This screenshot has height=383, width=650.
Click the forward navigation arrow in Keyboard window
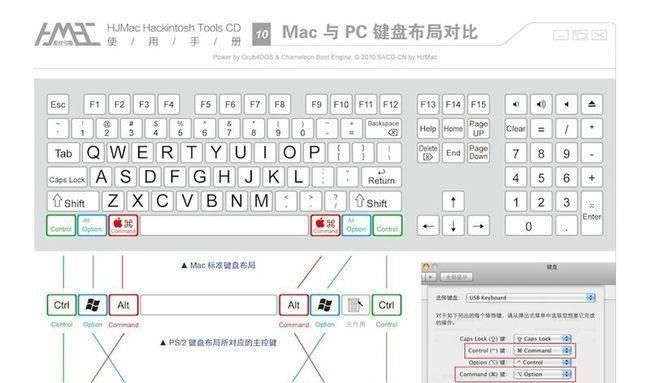(432, 276)
